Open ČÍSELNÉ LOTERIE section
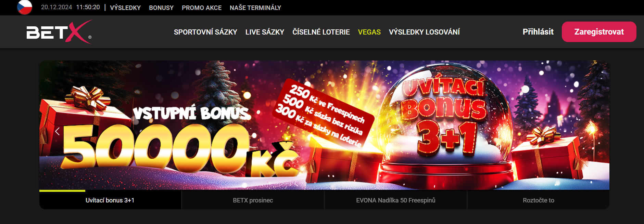The image size is (644, 224). (x=321, y=32)
